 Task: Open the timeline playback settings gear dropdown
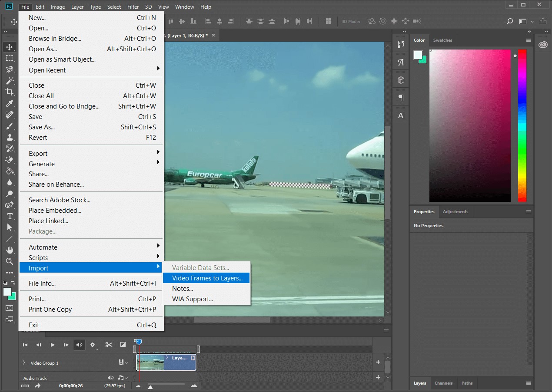click(x=93, y=345)
